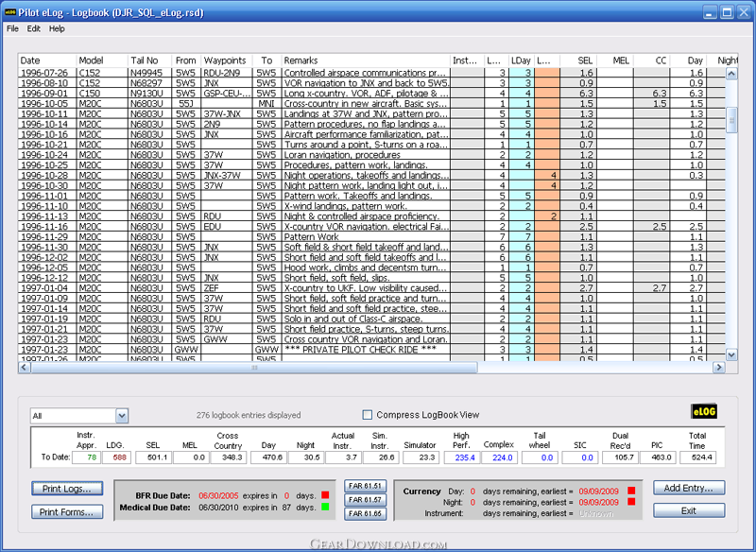
Task: Select the RDU-2N9 waypoints cell
Action: [x=226, y=73]
